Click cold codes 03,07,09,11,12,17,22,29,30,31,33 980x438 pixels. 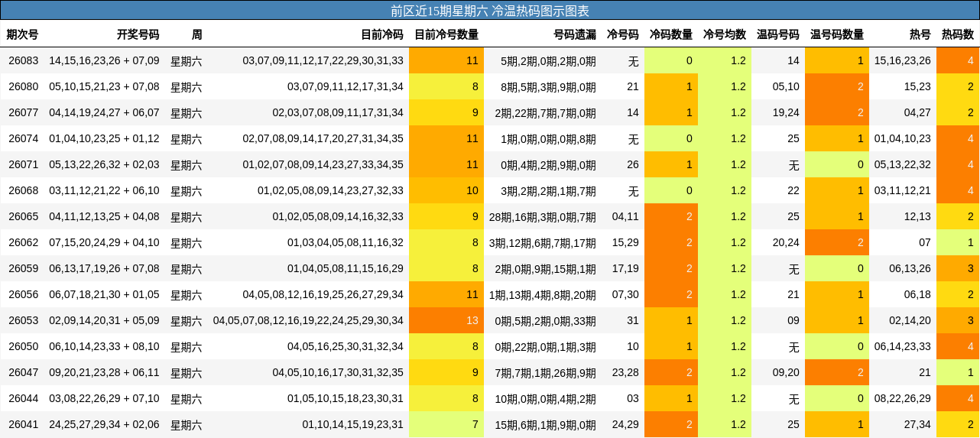coord(323,60)
